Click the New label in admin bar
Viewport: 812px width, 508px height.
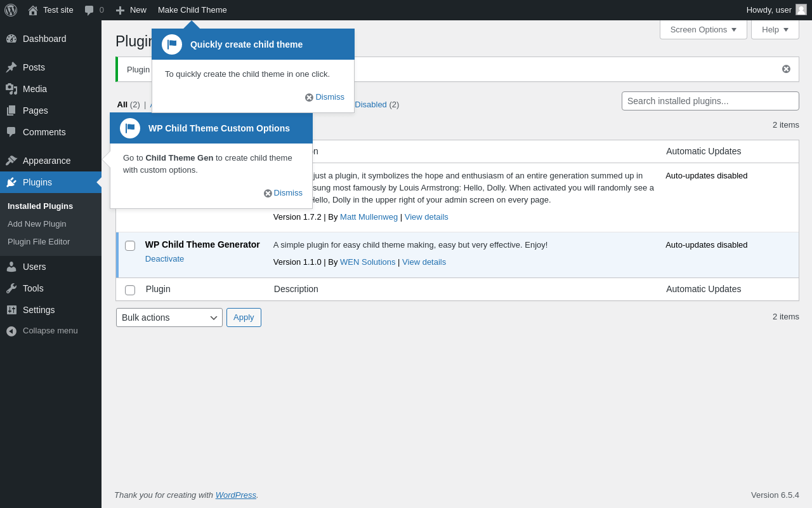click(x=138, y=10)
